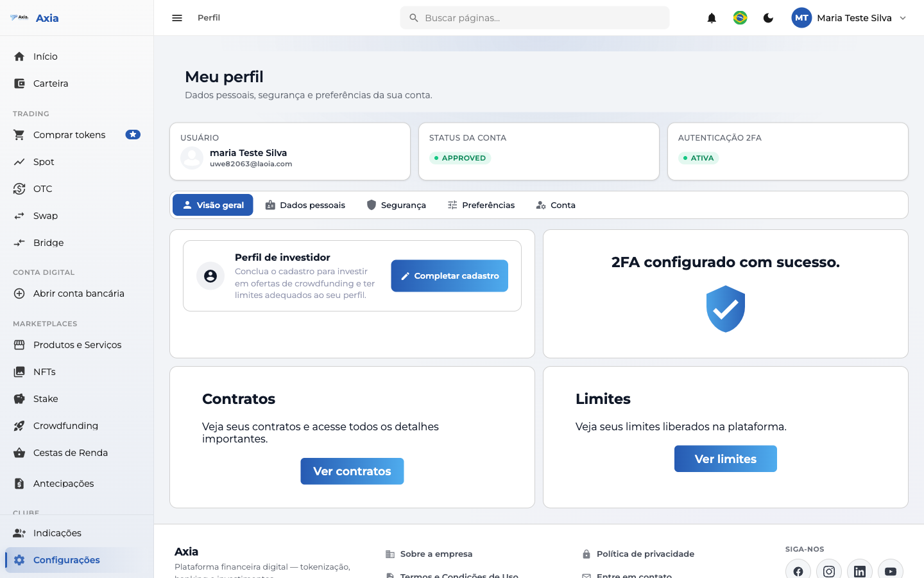
Task: Change language via the Brazil flag icon
Action: click(740, 18)
